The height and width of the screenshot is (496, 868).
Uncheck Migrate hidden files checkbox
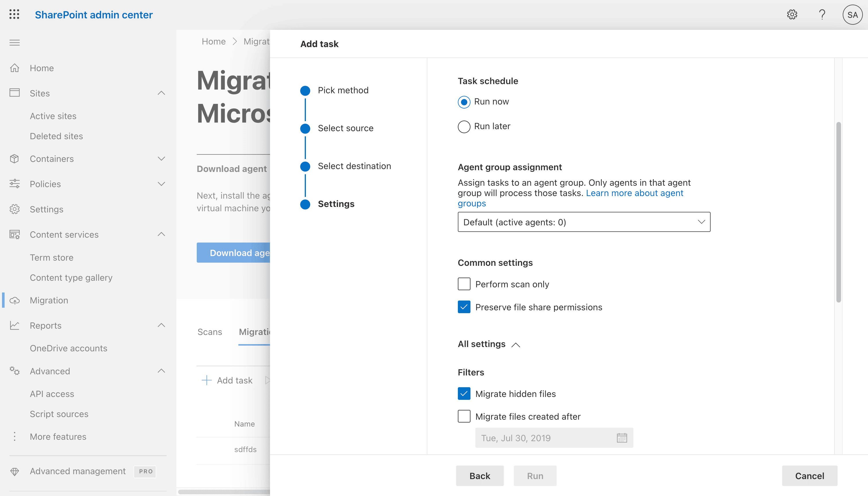tap(464, 394)
